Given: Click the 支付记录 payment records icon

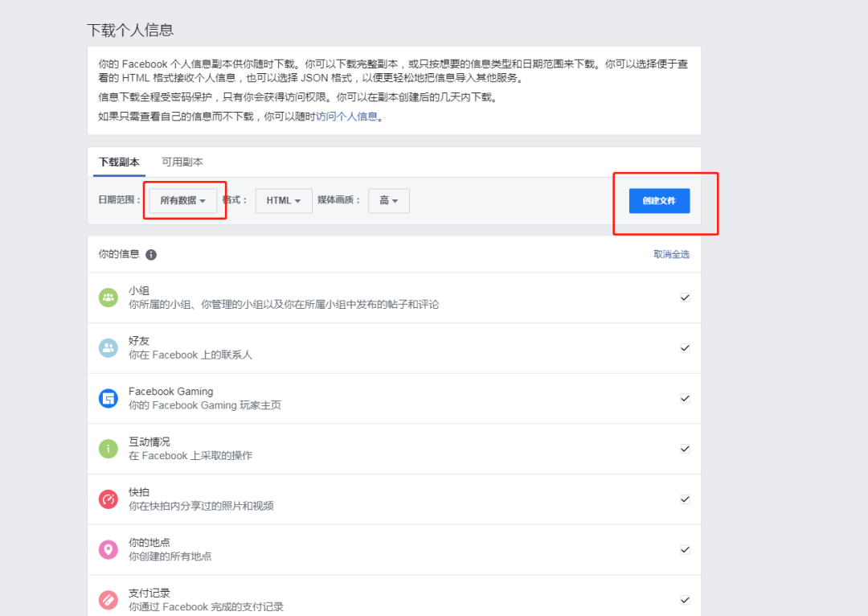Looking at the screenshot, I should (x=108, y=599).
